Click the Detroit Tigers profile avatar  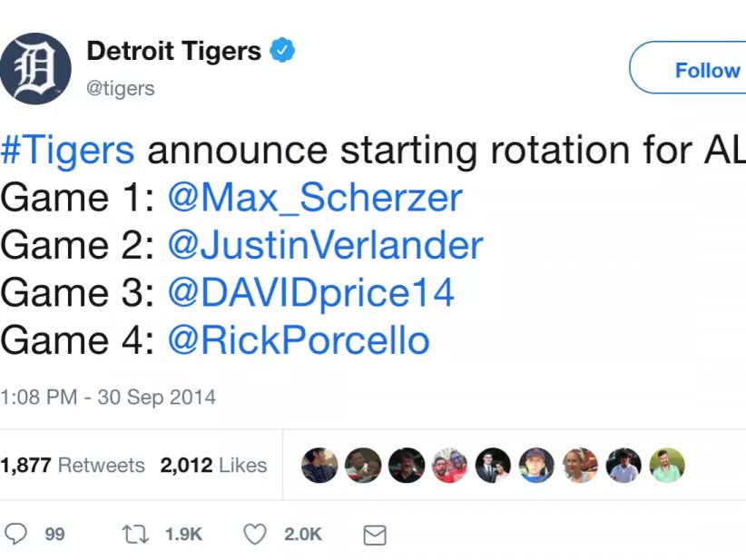pos(35,69)
